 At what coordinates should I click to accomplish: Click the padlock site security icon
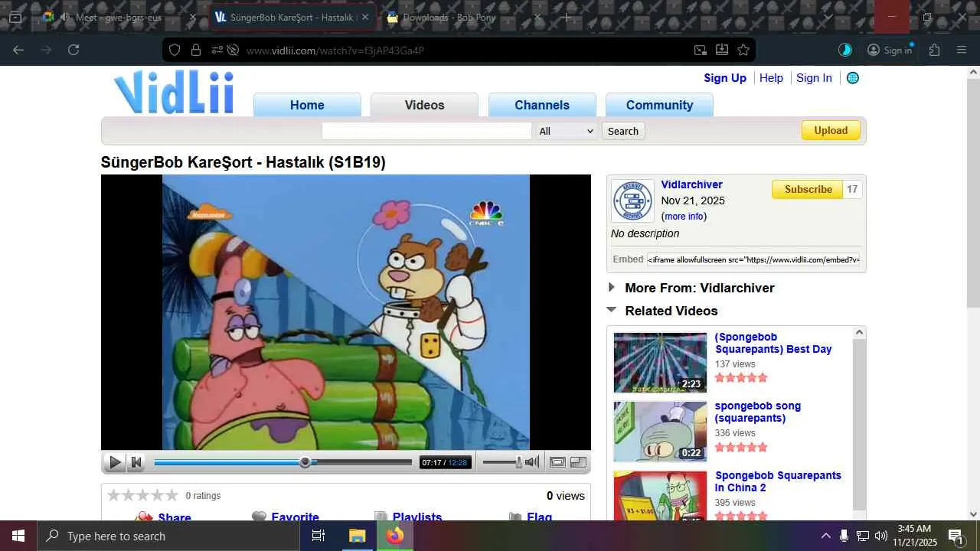point(196,50)
